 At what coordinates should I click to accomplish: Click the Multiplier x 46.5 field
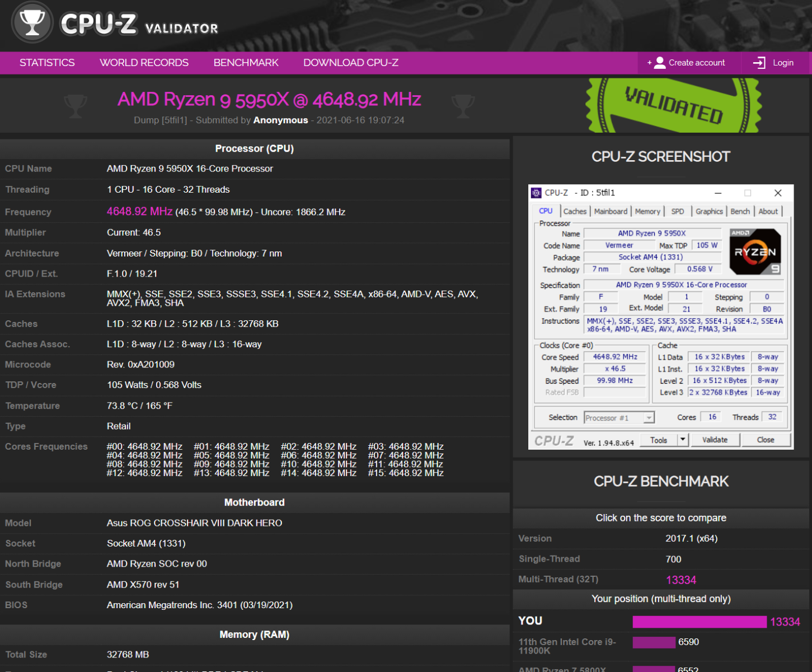point(615,368)
